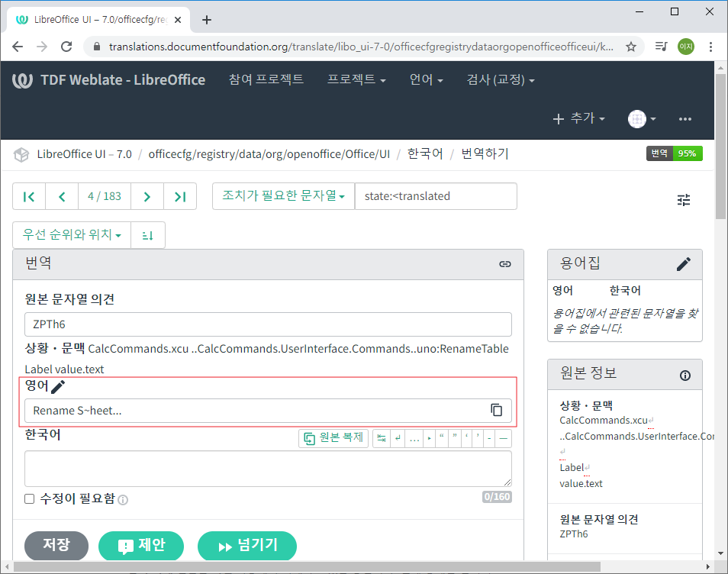
Task: Jump to the last string
Action: pos(180,196)
